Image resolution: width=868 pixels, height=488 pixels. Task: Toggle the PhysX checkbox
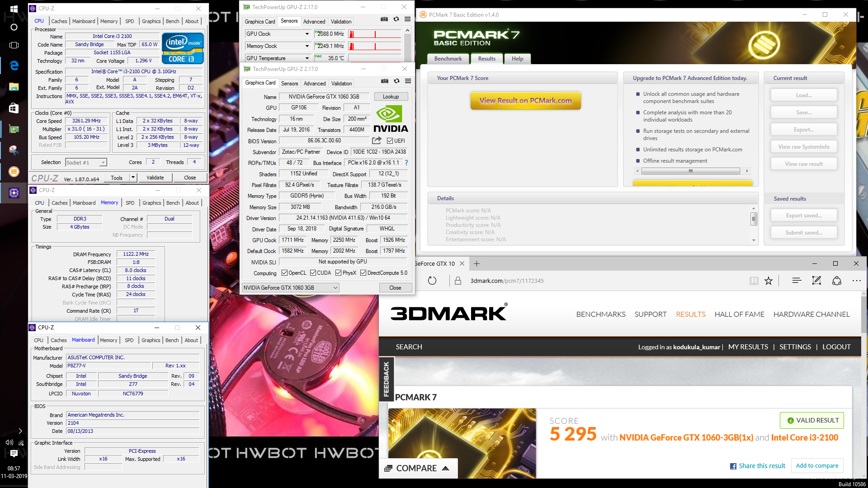point(338,273)
